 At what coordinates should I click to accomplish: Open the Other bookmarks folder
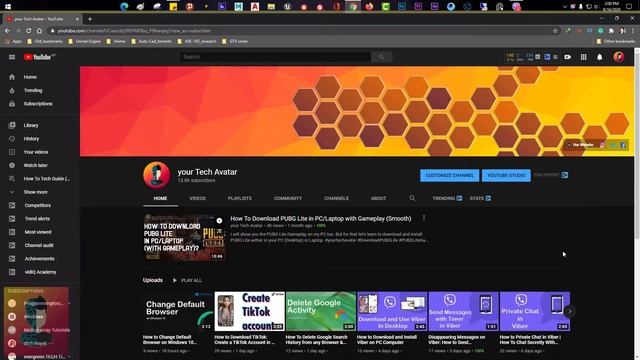pos(616,41)
